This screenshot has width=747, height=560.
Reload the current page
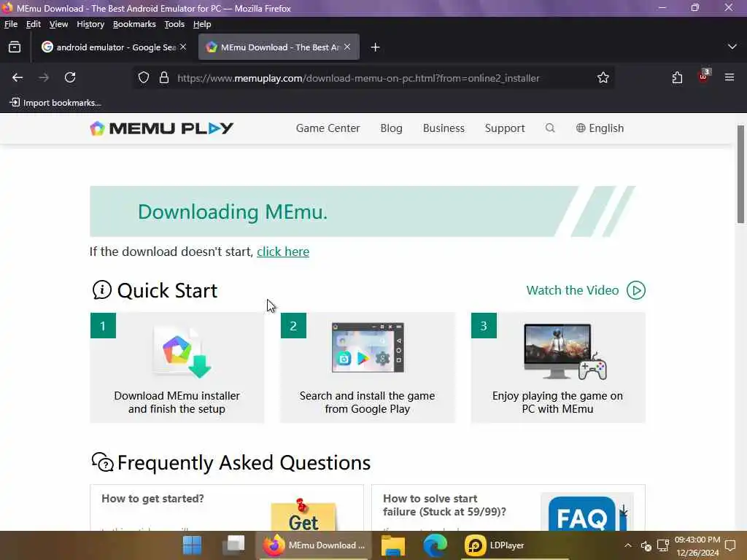[x=70, y=77]
